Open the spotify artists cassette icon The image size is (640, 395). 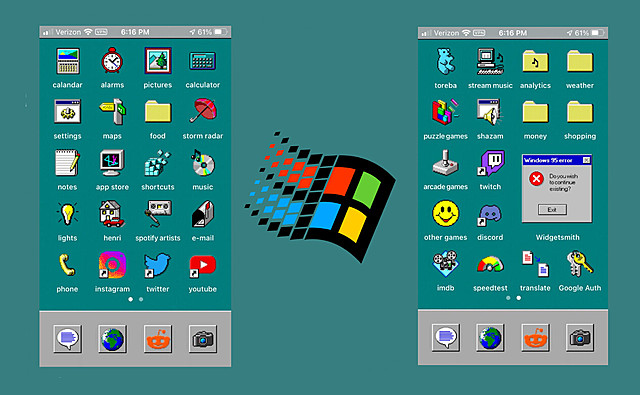coord(158,213)
